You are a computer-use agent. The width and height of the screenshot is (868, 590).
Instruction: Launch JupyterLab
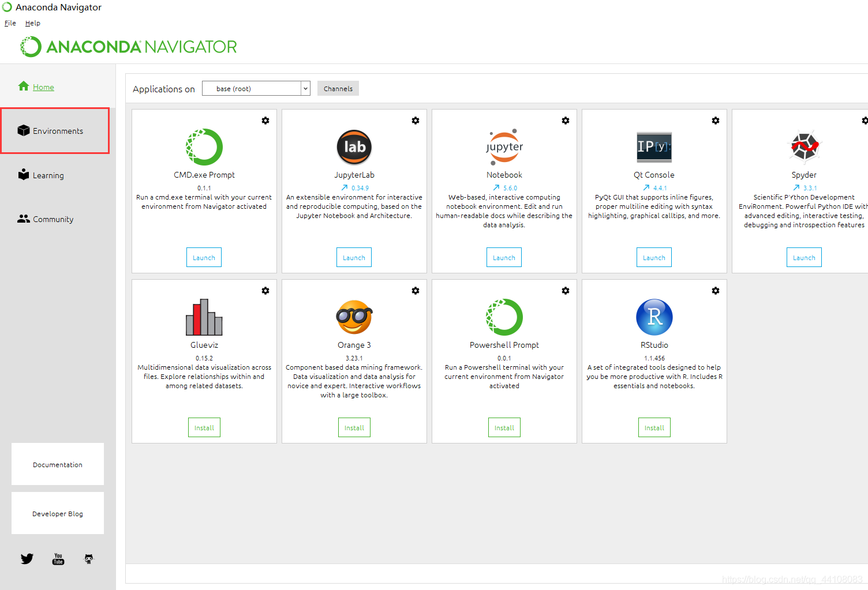click(x=354, y=257)
